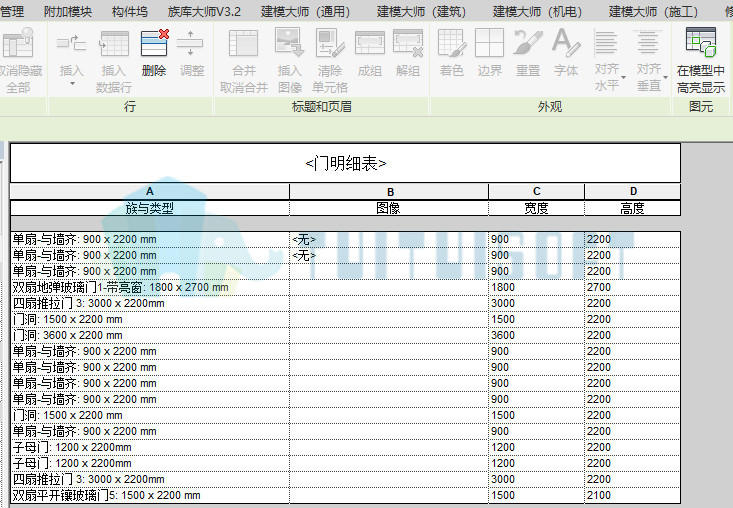Click the Reset appearance icon

pos(528,43)
